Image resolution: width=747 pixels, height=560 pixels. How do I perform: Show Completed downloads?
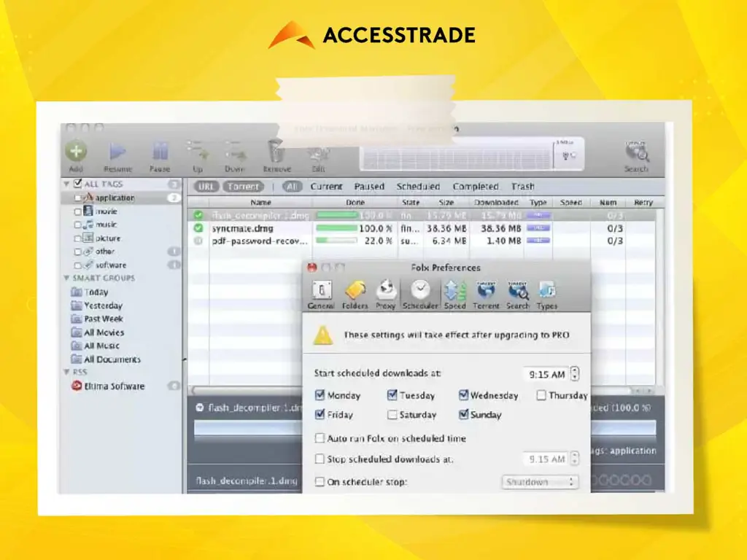[476, 187]
